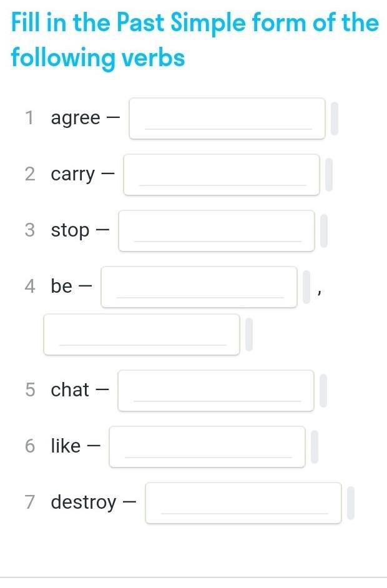Screen dimensions: 387x588
Task: Click the answer field for 'carry'
Action: pos(222,175)
